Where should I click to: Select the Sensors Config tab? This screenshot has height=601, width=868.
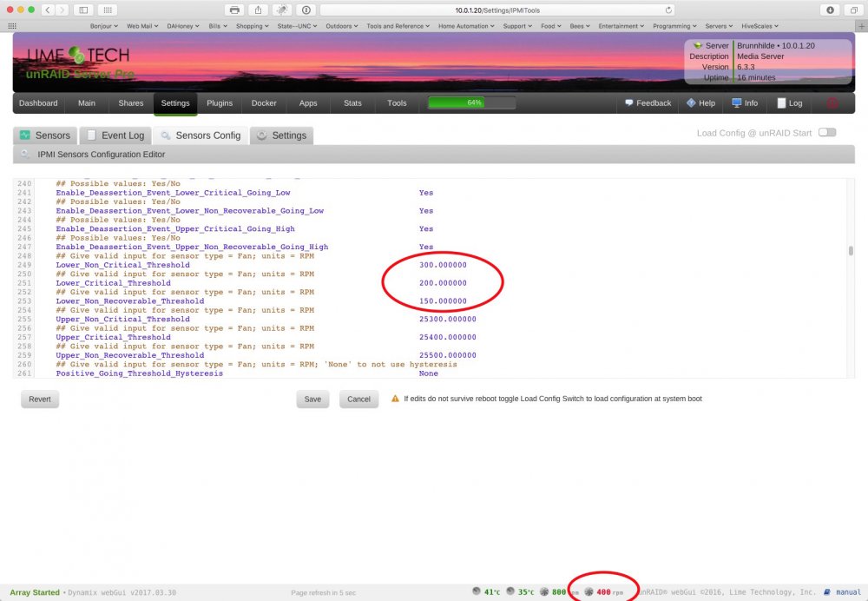pyautogui.click(x=201, y=135)
